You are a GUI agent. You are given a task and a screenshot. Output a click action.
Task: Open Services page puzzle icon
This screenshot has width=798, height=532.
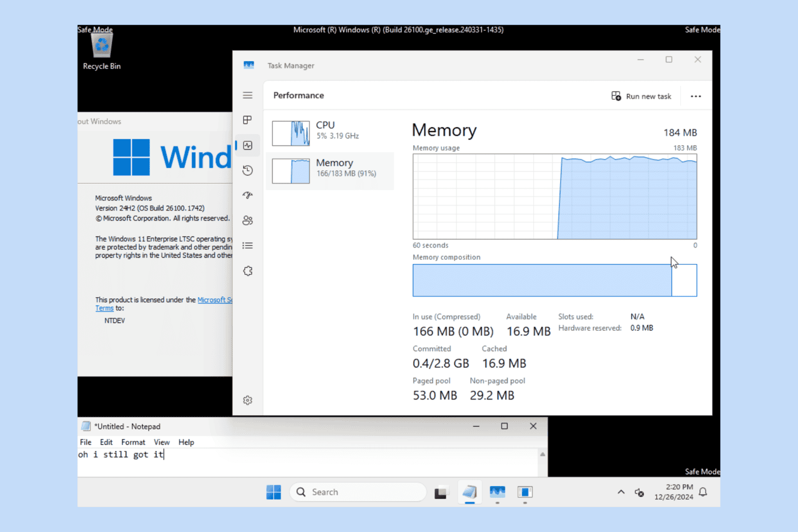248,271
